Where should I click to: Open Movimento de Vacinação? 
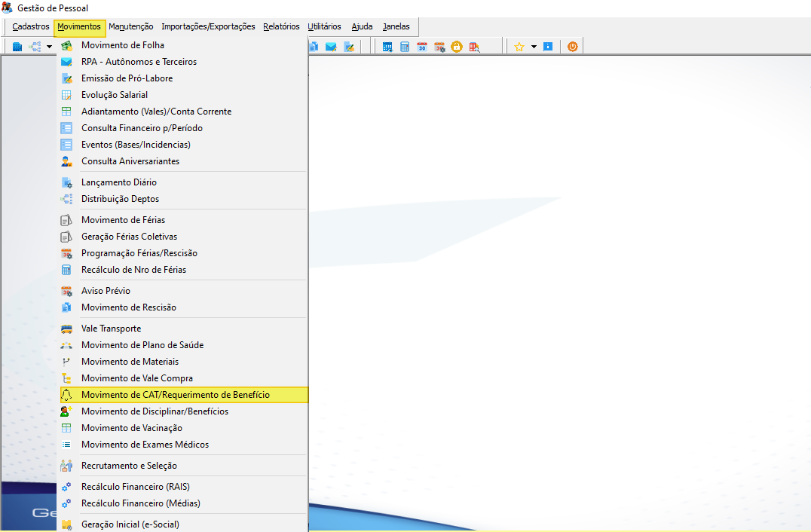point(183,427)
